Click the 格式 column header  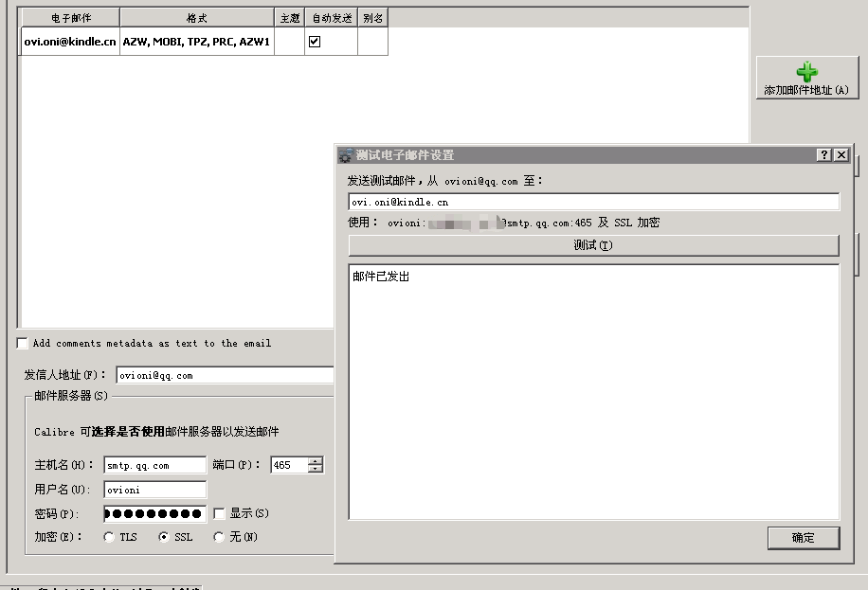[x=197, y=18]
